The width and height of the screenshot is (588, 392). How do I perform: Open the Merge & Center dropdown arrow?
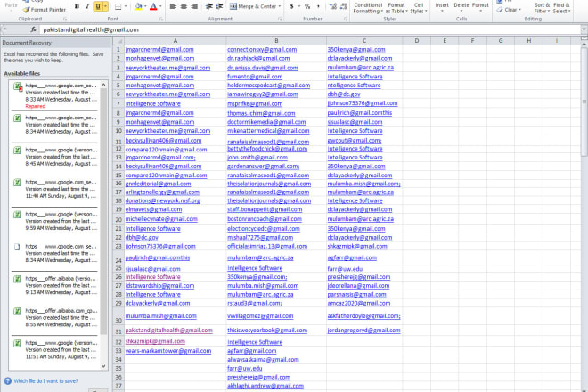(x=280, y=6)
